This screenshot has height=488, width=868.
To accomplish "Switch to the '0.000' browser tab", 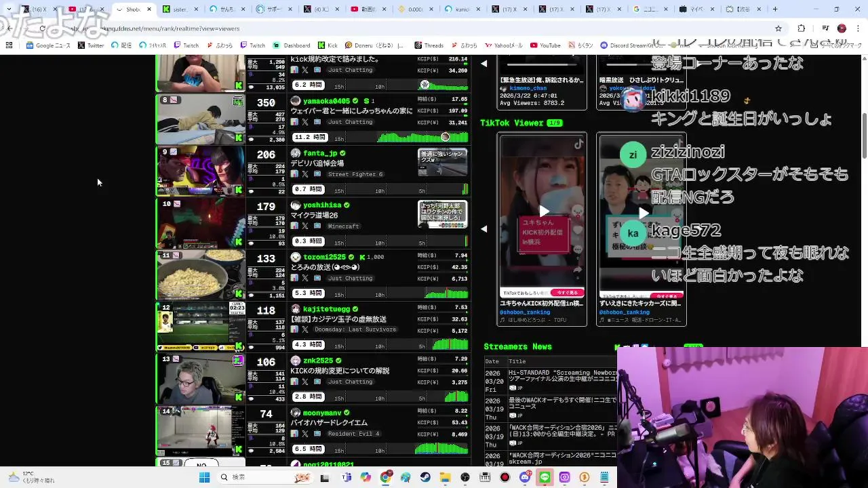I will (x=416, y=9).
